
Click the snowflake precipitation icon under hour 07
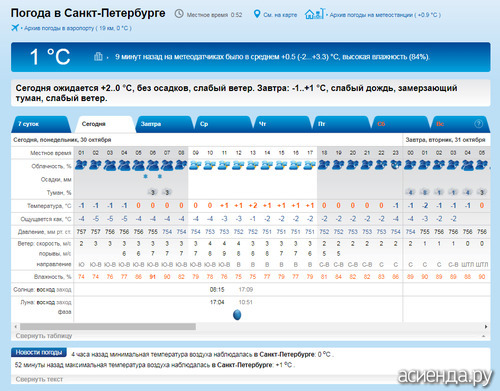[x=160, y=176]
